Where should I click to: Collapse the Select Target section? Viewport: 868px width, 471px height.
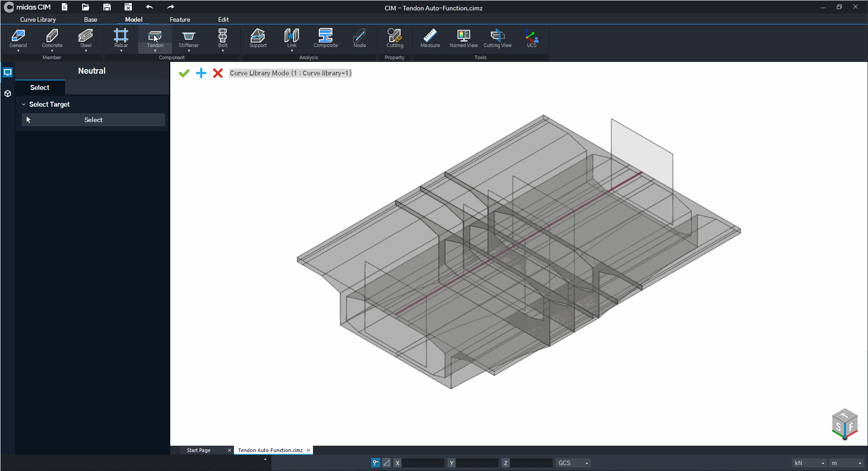pos(24,104)
